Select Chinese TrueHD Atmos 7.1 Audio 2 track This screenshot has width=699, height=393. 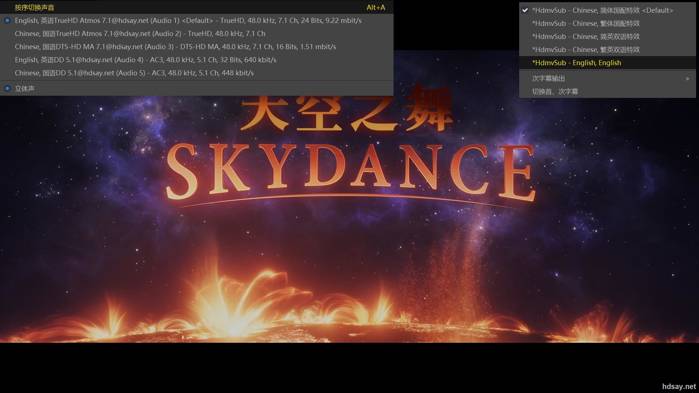pyautogui.click(x=196, y=33)
